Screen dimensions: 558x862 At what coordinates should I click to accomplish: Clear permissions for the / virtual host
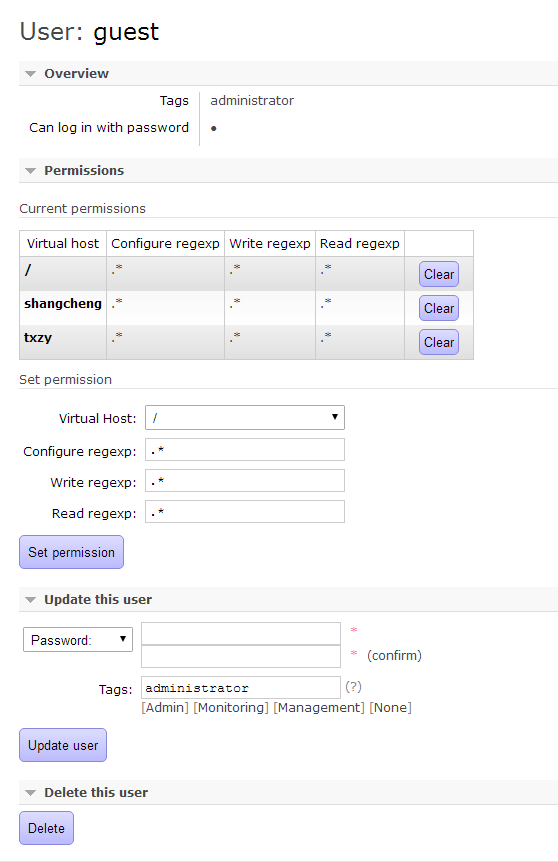coord(439,274)
